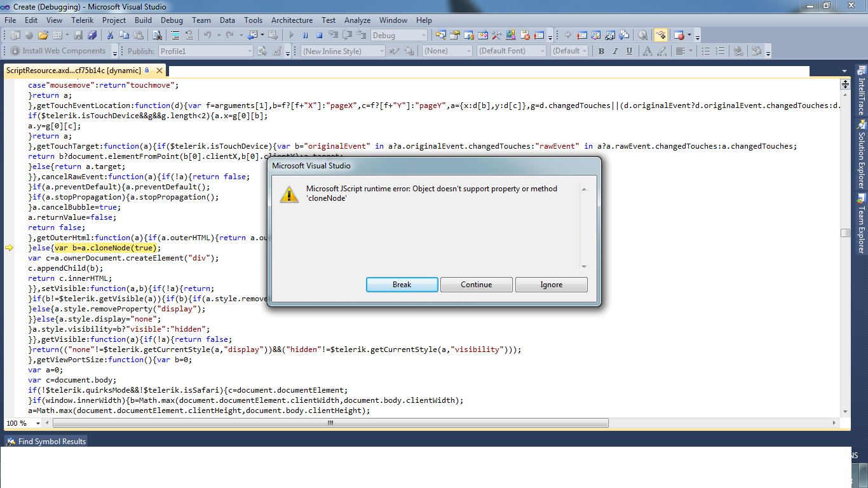Click the Save floppy disk icon

point(79,36)
